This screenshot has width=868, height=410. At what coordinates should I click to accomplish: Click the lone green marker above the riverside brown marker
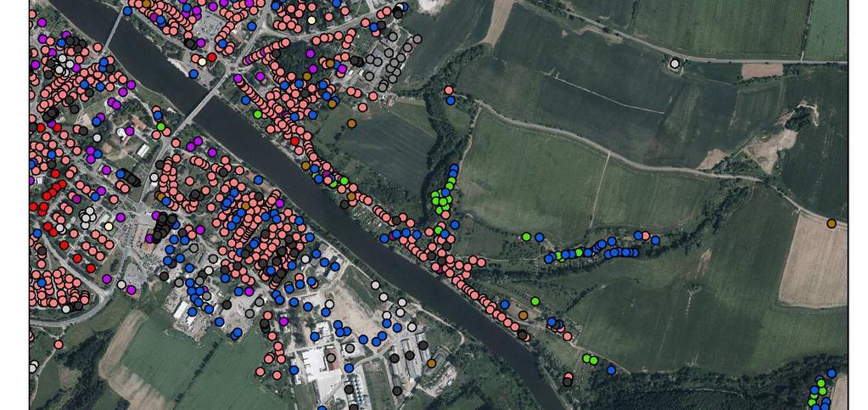[x=535, y=300]
